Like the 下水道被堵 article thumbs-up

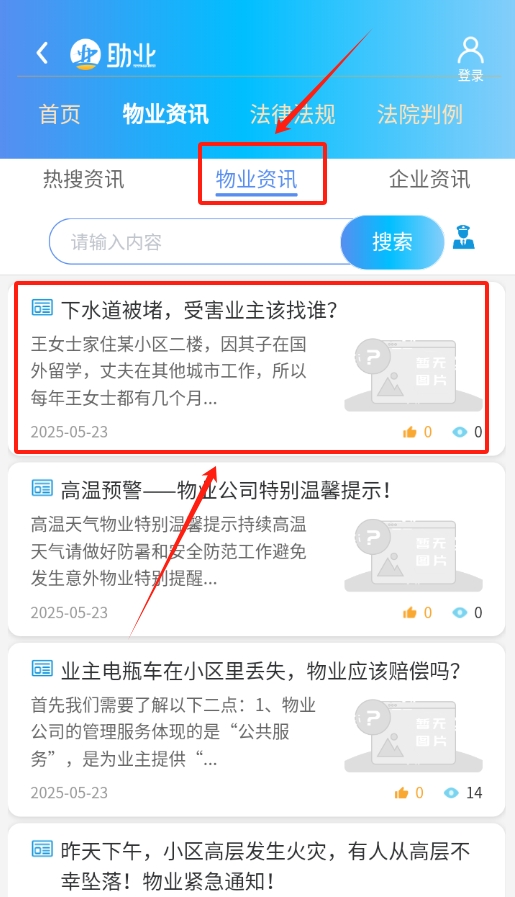pos(410,432)
